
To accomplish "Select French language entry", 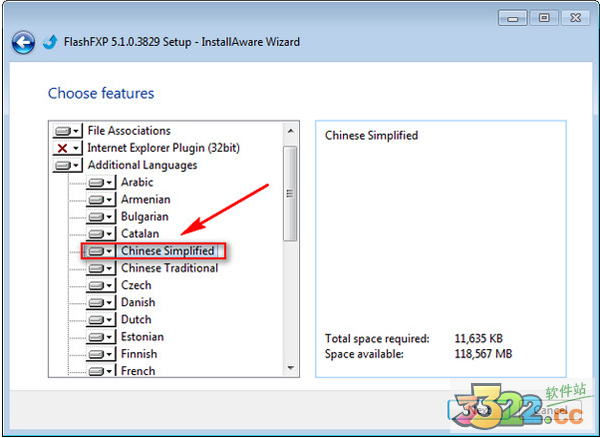I will (138, 371).
